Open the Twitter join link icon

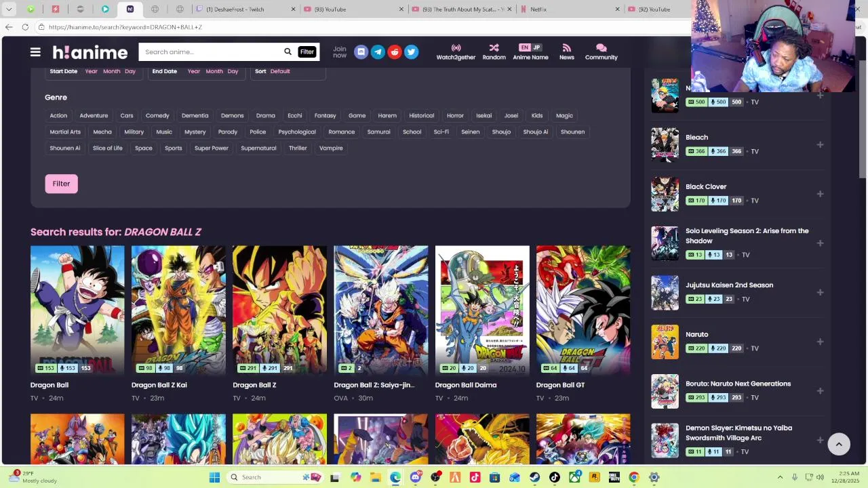point(411,52)
